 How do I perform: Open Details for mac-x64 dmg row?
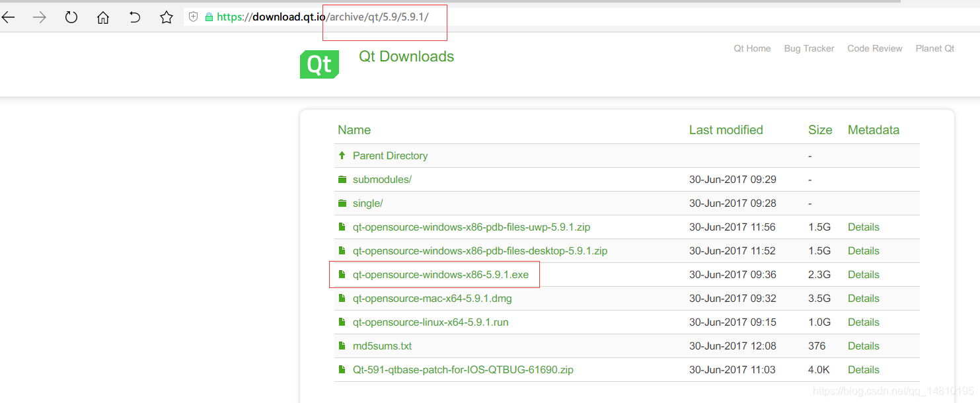tap(864, 299)
